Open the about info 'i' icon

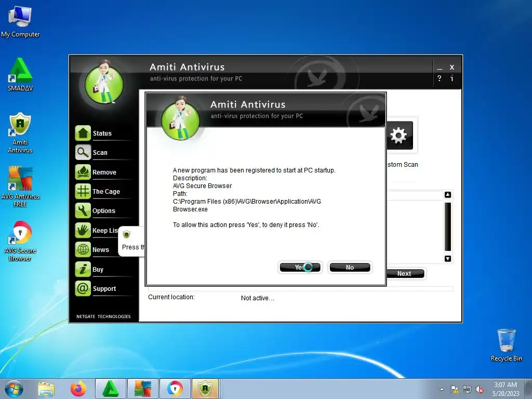pyautogui.click(x=451, y=78)
